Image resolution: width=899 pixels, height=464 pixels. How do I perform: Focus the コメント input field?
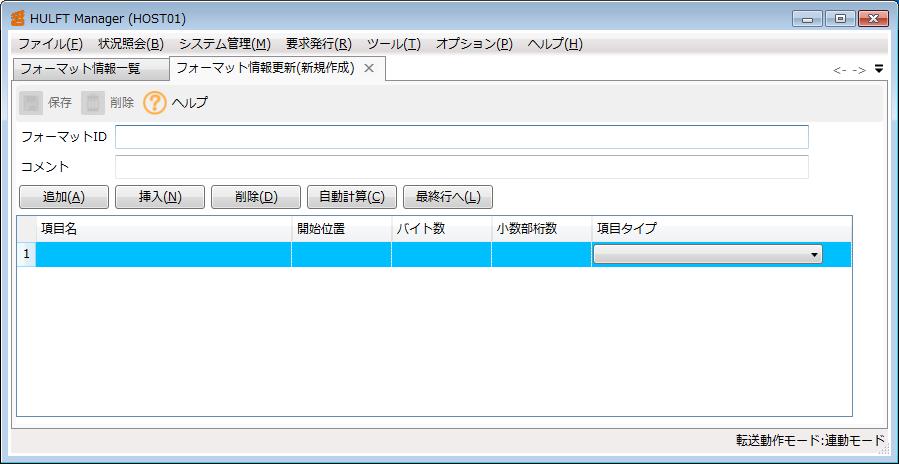[x=462, y=167]
